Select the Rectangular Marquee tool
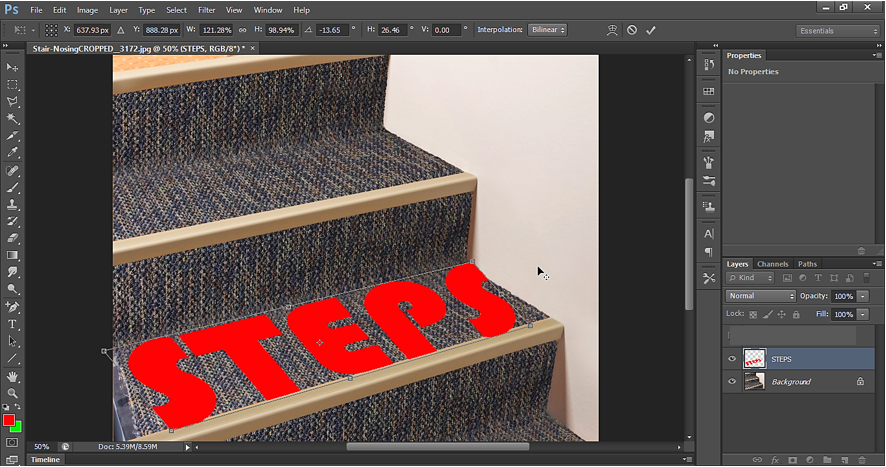 12,85
